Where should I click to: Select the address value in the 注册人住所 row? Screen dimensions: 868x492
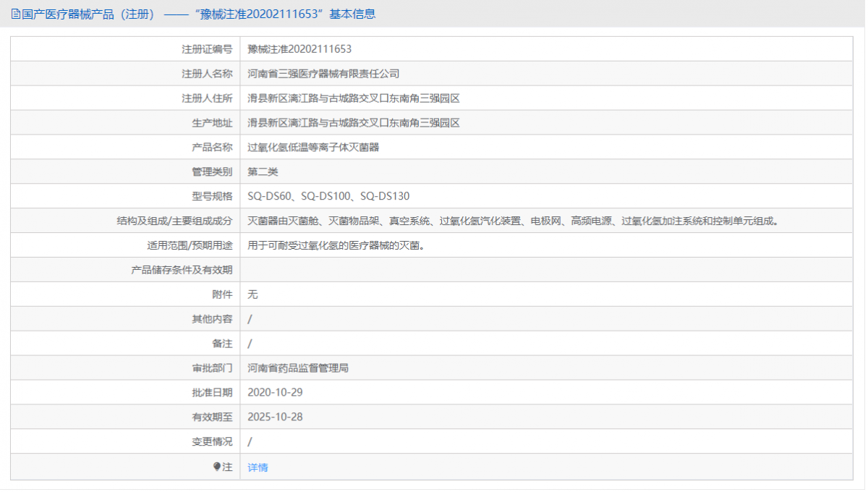pos(354,98)
